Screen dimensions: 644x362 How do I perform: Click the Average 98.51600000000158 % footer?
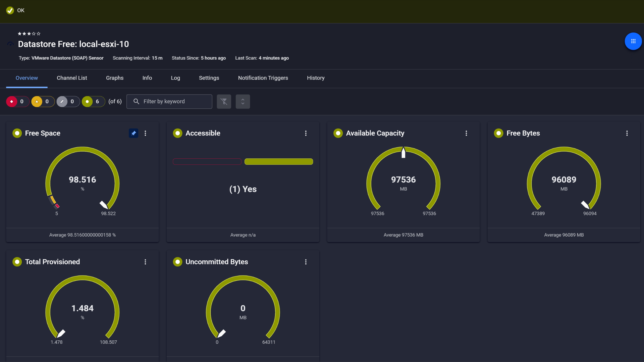(83, 235)
